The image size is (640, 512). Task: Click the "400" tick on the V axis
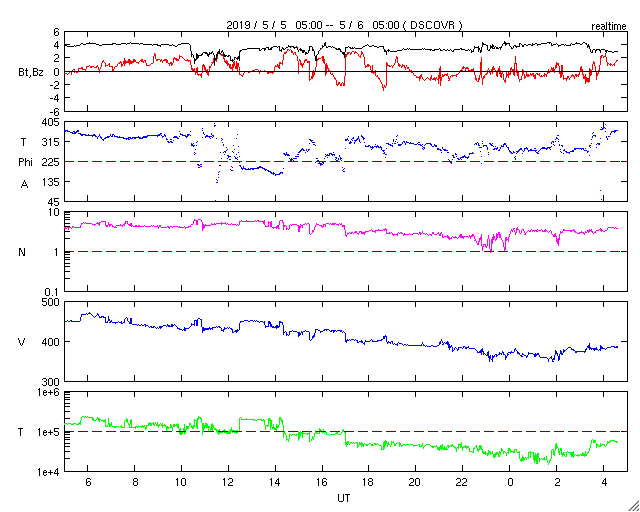pyautogui.click(x=51, y=342)
